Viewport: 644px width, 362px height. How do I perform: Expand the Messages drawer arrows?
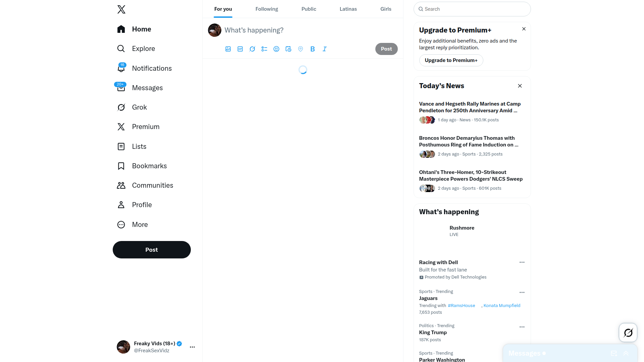pos(626,353)
